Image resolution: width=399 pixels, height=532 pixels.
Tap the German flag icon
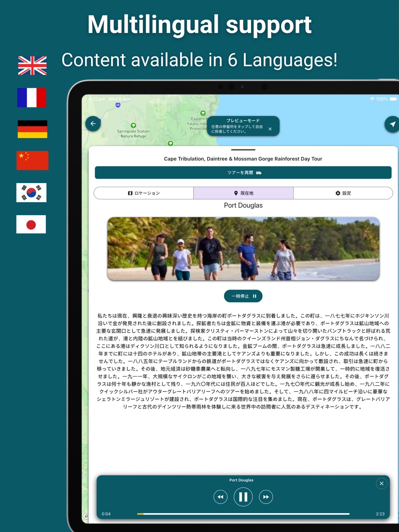[x=33, y=129]
